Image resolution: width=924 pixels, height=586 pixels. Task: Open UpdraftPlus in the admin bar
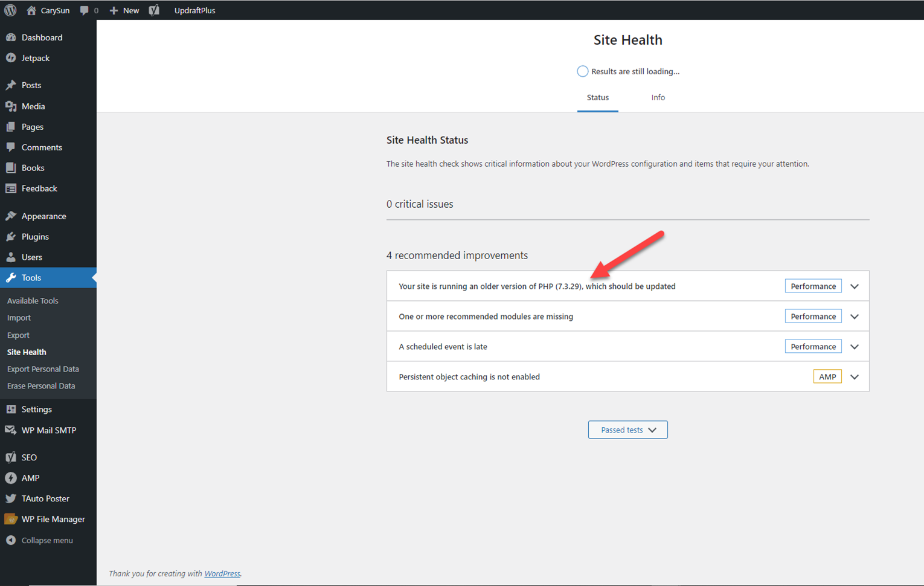pos(194,10)
